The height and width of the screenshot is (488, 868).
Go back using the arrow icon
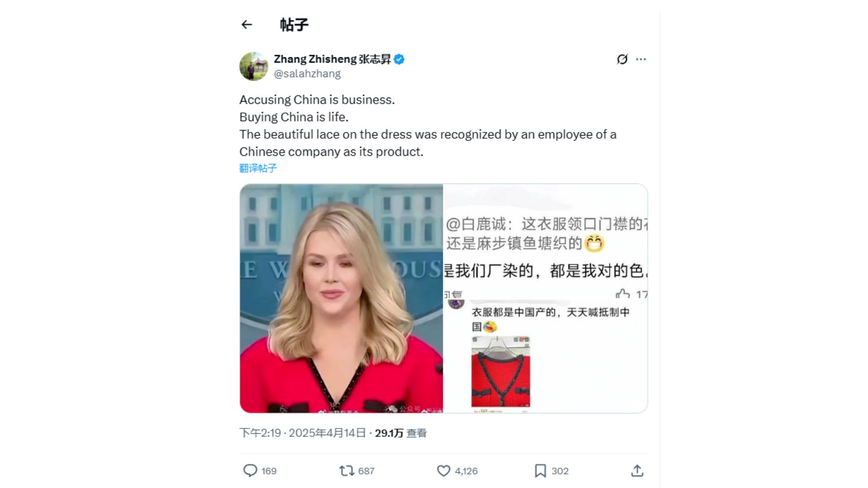[x=246, y=24]
